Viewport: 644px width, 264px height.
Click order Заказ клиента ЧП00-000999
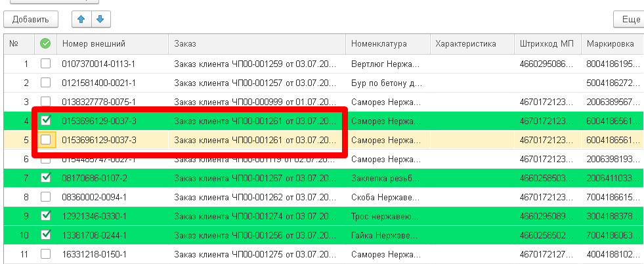(256, 102)
